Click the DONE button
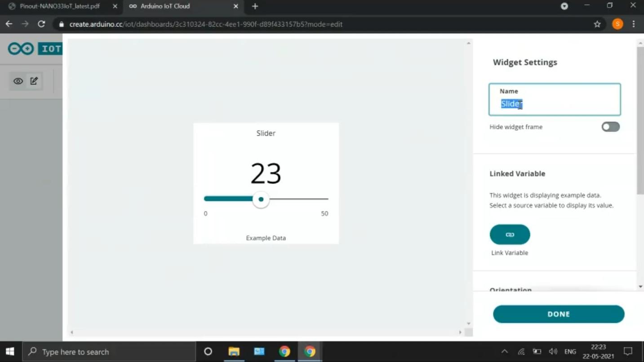 coord(559,314)
